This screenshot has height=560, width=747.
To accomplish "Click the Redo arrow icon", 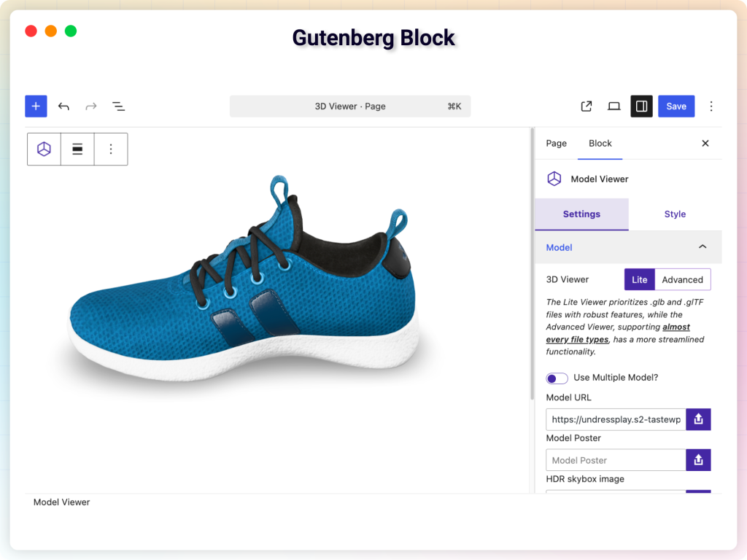I will click(x=90, y=106).
